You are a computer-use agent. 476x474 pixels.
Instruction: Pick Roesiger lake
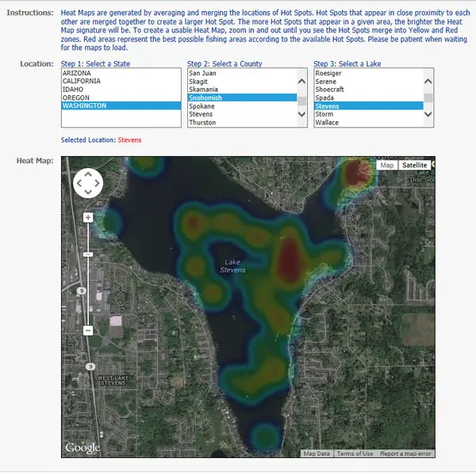369,73
